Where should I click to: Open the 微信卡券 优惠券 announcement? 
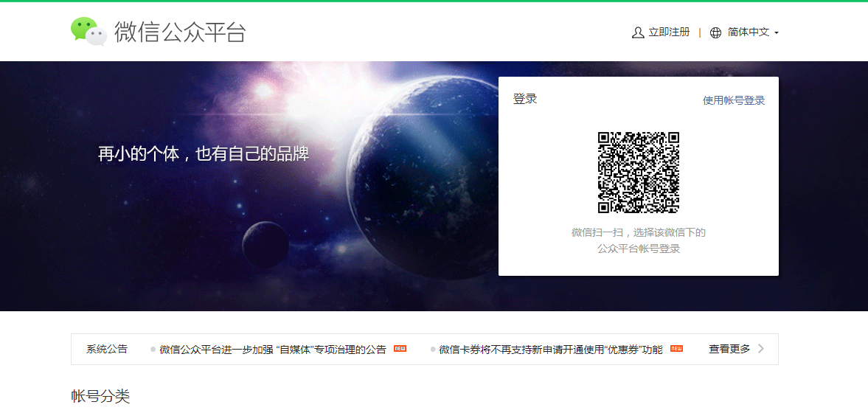[551, 350]
